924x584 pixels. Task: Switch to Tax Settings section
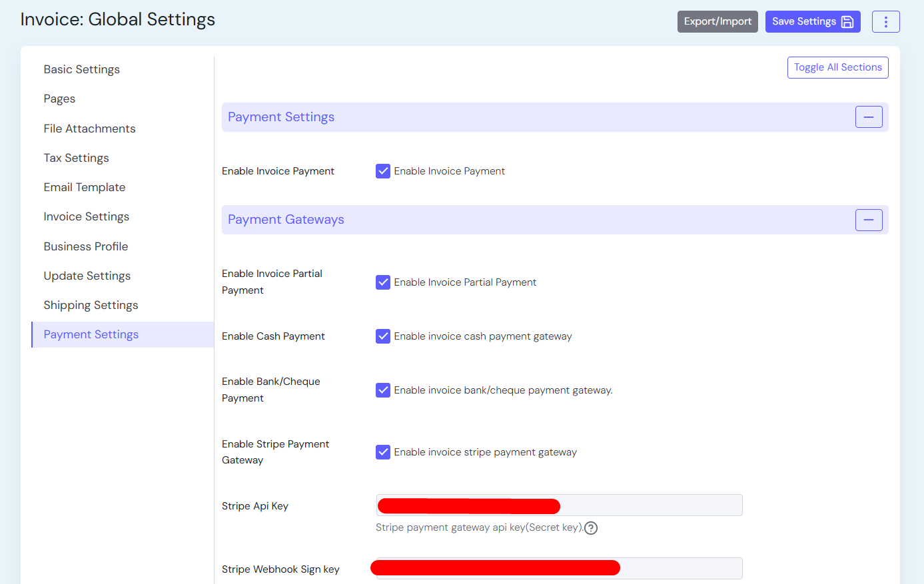(x=76, y=158)
